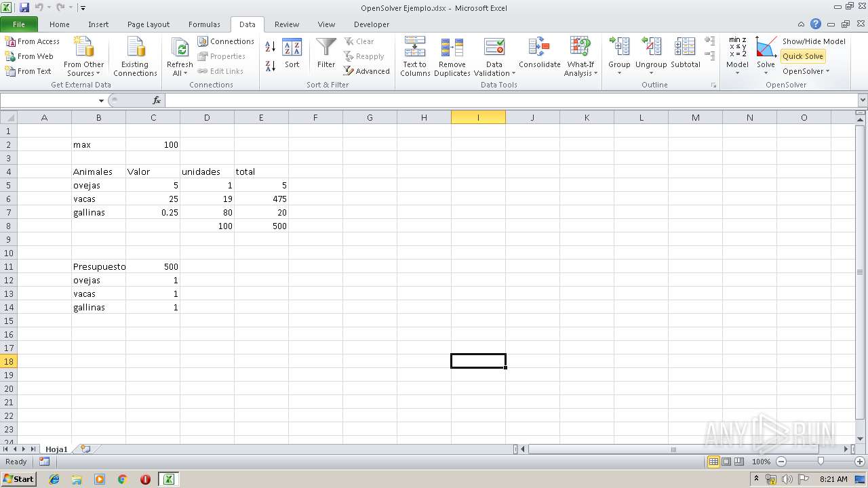Click Sort A to Z ascending icon
This screenshot has height=488, width=868.
tap(270, 47)
